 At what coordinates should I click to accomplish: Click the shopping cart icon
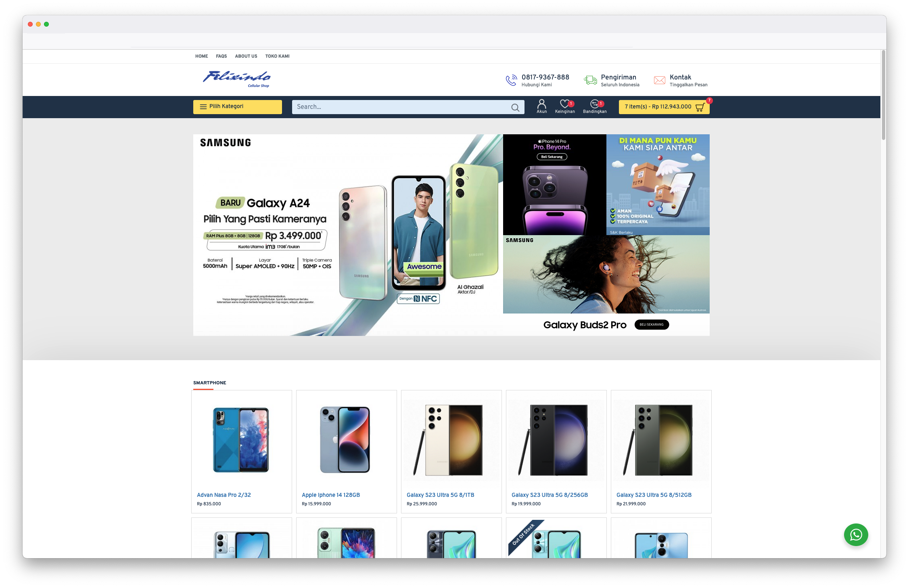pos(700,107)
